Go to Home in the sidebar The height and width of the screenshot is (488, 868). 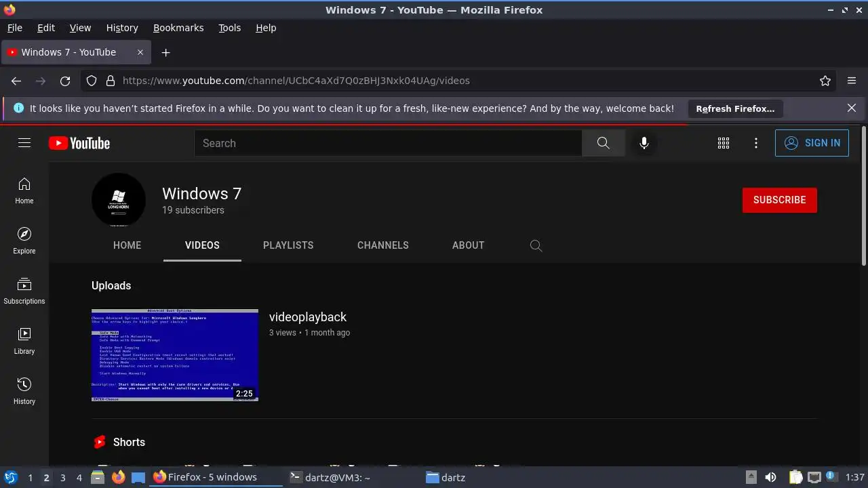(x=24, y=190)
